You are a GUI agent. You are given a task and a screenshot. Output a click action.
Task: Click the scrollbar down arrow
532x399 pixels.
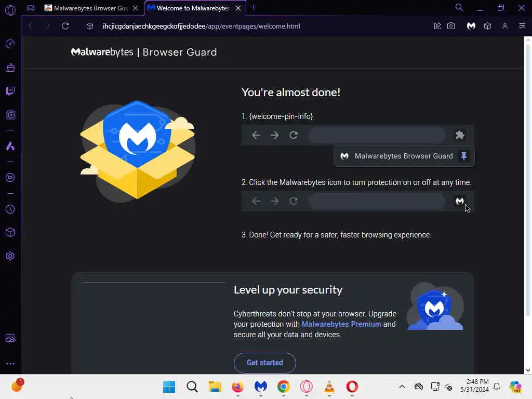(x=528, y=370)
